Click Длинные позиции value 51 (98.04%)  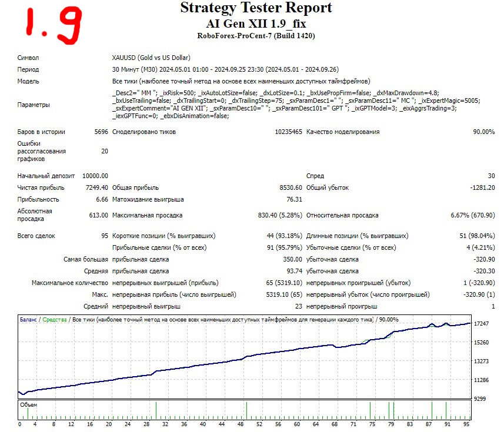pos(478,236)
